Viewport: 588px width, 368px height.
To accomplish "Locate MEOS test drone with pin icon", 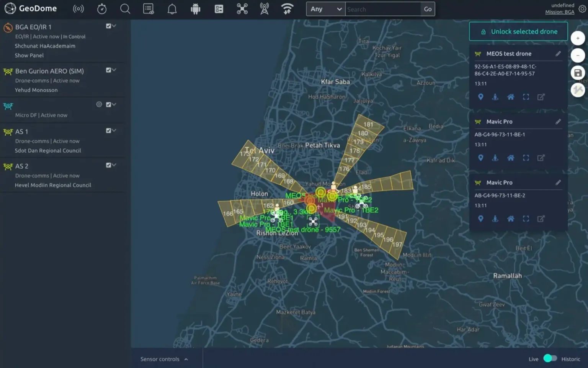I will click(480, 97).
